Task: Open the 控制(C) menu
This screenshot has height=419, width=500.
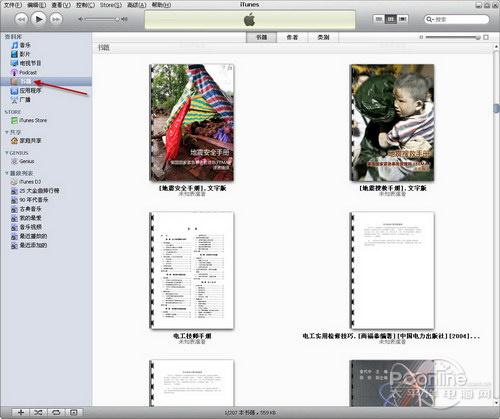Action: (85, 5)
